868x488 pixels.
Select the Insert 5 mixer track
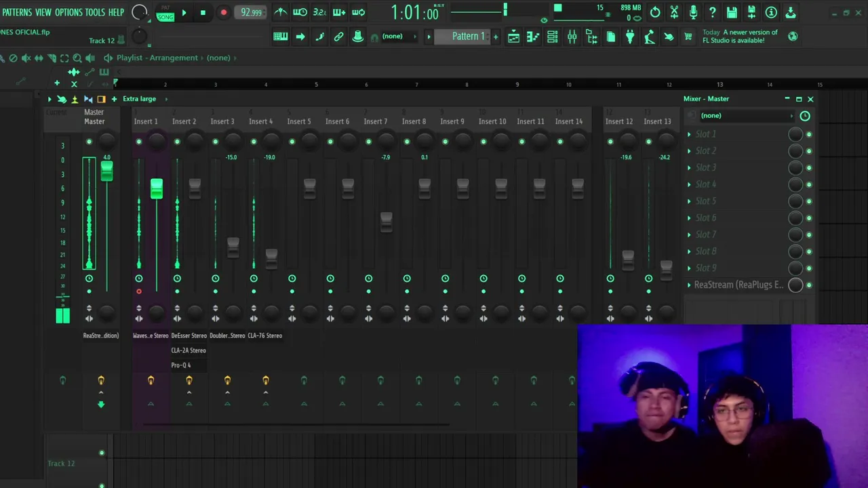[x=299, y=121]
